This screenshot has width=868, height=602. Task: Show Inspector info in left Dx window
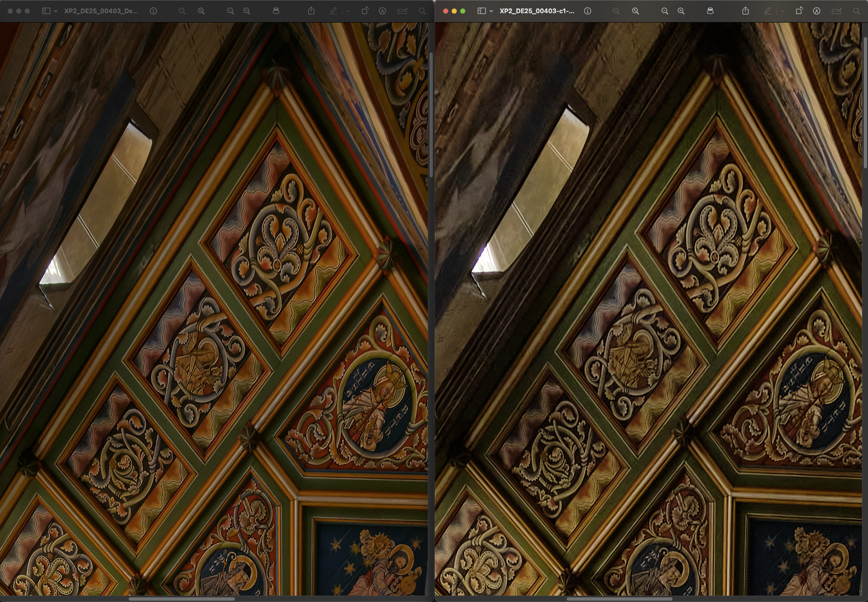point(153,11)
